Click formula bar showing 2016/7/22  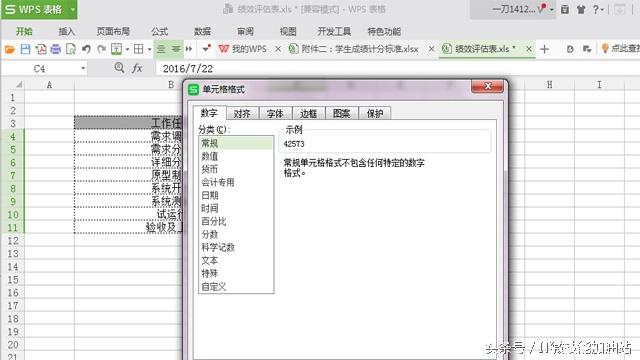[398, 68]
